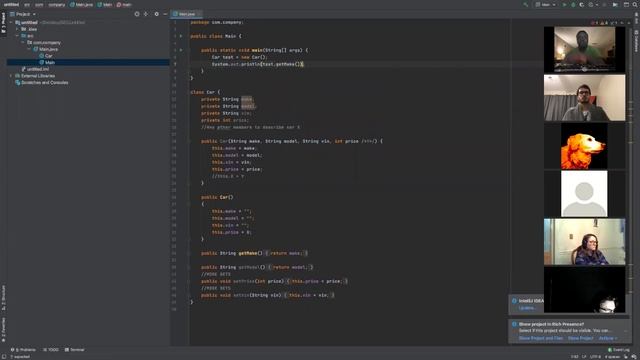Click run gutter icon beside class Main
This screenshot has height=360, width=640.
181,36
